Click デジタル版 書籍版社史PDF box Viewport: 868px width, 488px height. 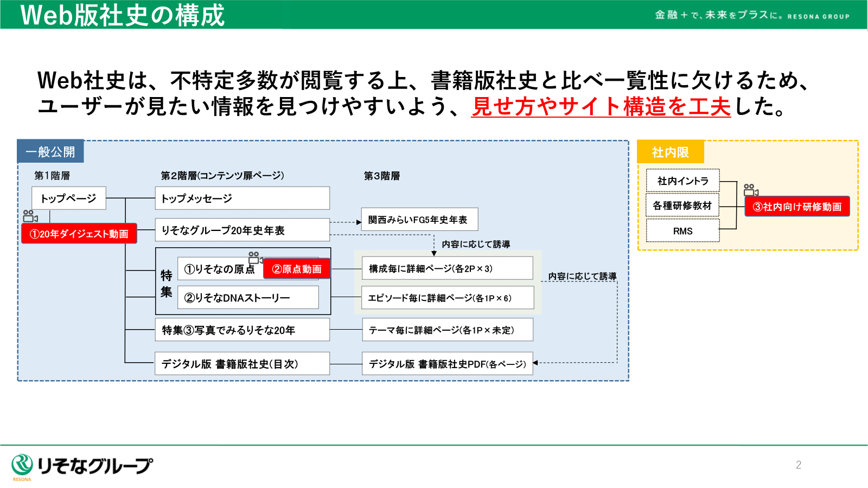[x=448, y=364]
